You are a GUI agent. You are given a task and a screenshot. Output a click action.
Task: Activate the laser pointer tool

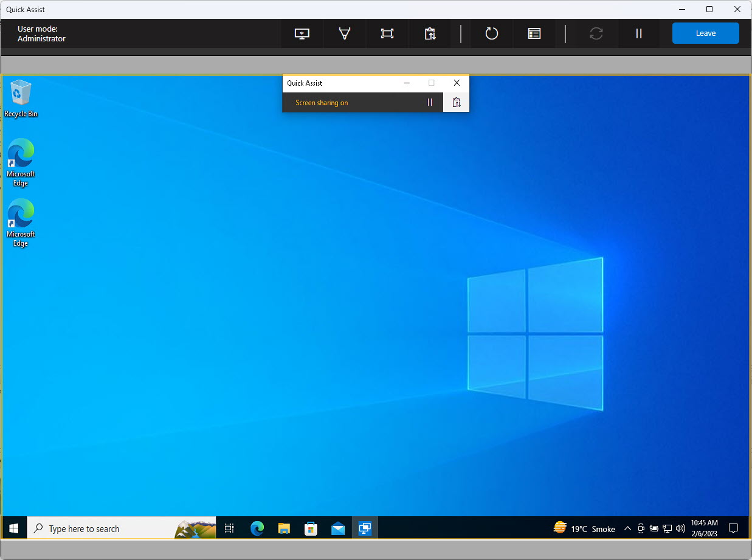point(345,33)
